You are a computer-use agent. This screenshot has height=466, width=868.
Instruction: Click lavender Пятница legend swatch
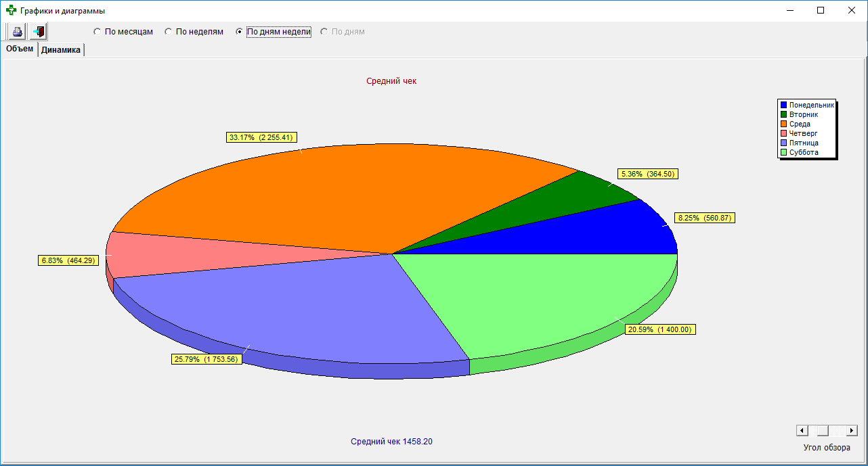click(x=783, y=143)
